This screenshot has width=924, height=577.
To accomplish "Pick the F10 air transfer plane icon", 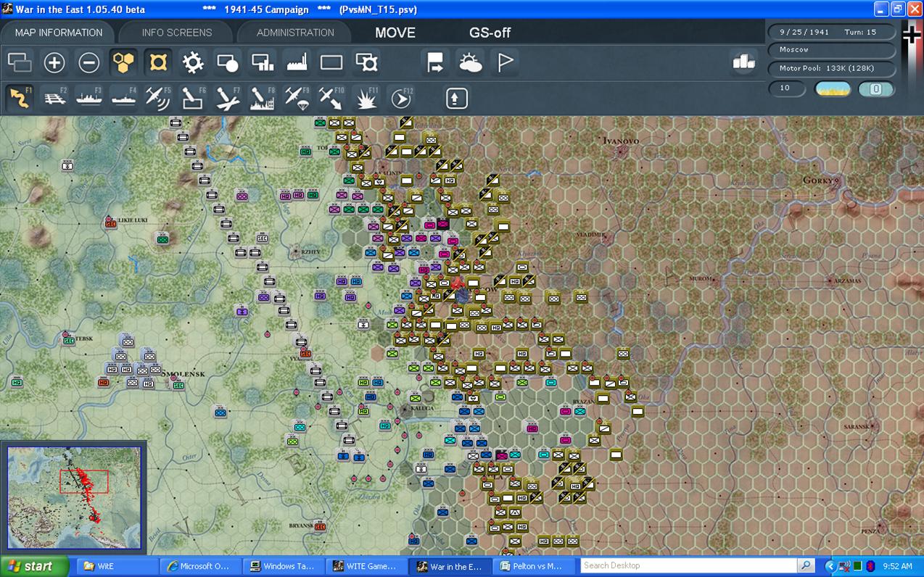I will click(x=331, y=98).
